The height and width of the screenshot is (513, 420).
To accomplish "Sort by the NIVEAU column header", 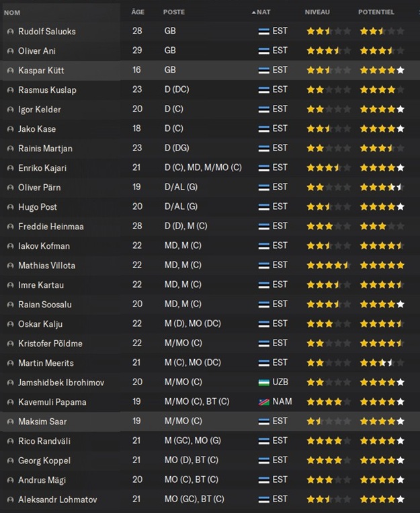I will pos(317,12).
